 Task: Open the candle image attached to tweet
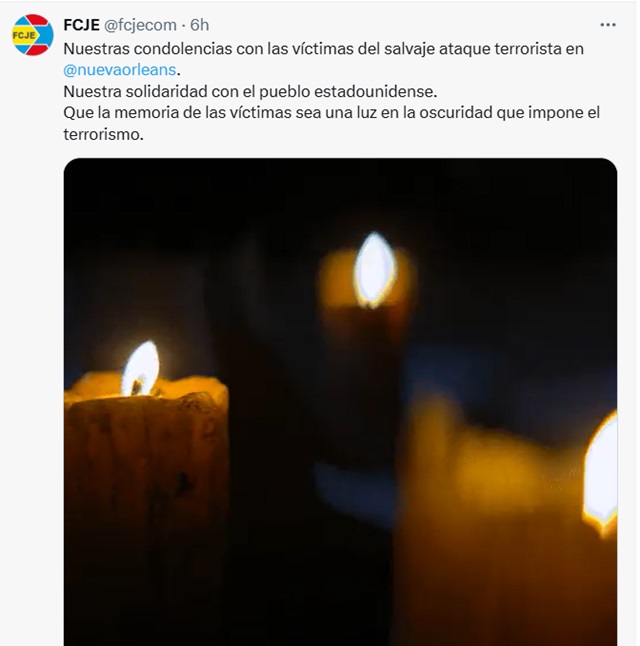coord(340,402)
